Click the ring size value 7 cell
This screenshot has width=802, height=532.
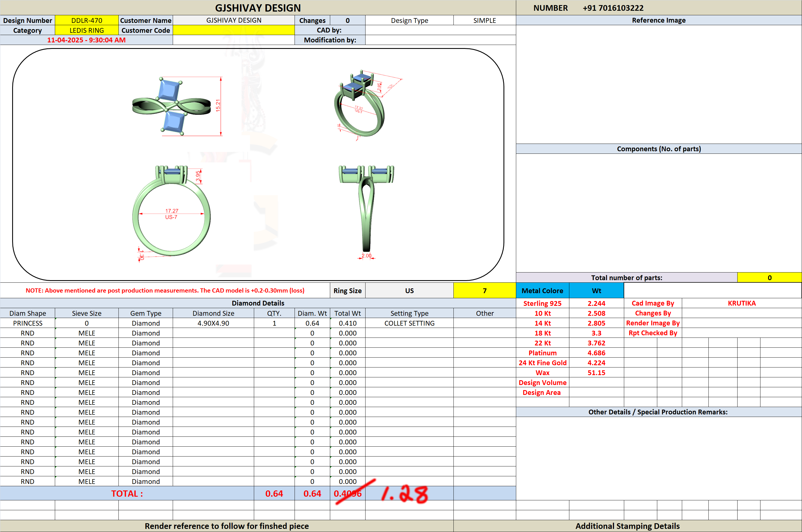point(485,290)
